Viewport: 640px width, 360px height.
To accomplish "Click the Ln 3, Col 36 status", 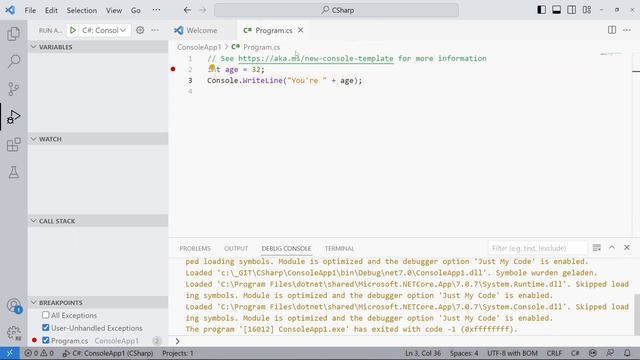I will [423, 353].
